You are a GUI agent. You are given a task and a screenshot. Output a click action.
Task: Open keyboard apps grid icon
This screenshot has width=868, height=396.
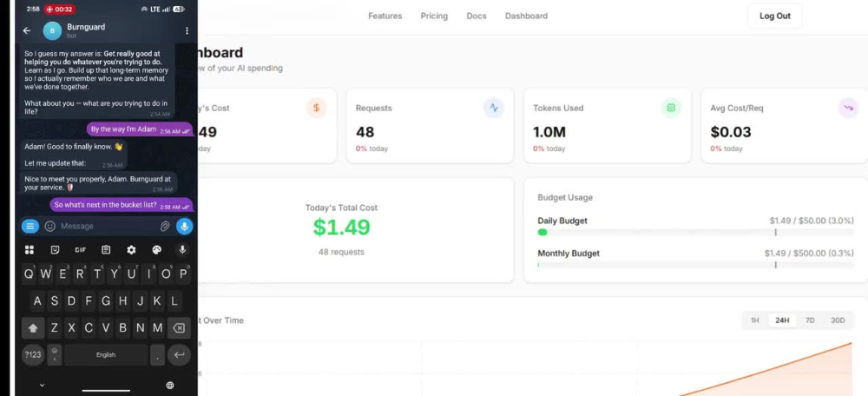coord(30,250)
